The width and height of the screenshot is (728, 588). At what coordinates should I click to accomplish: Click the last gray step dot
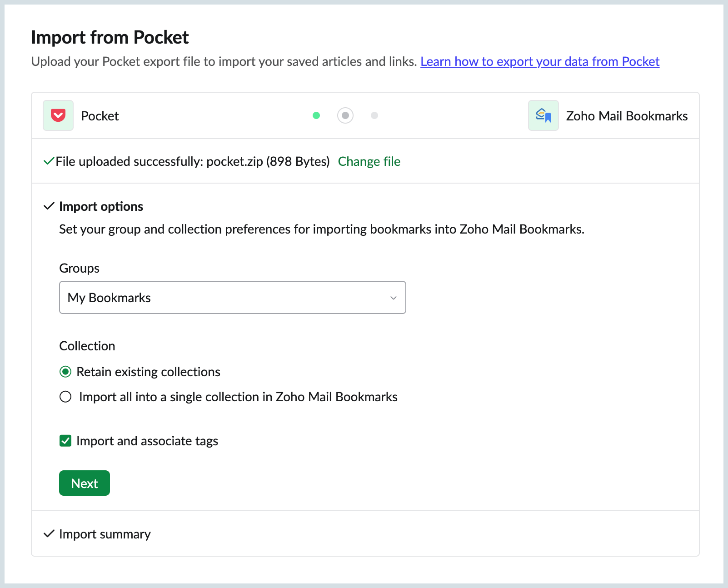point(374,115)
